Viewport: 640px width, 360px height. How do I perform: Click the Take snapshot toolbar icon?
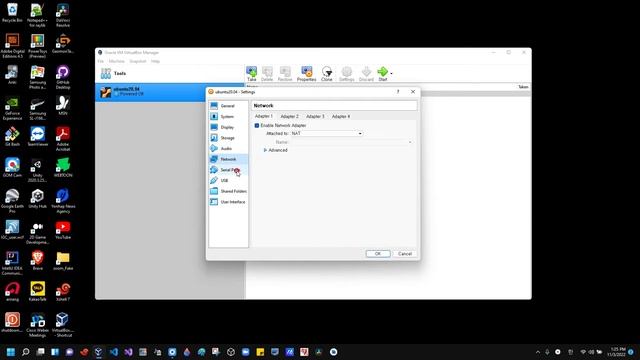(x=251, y=74)
